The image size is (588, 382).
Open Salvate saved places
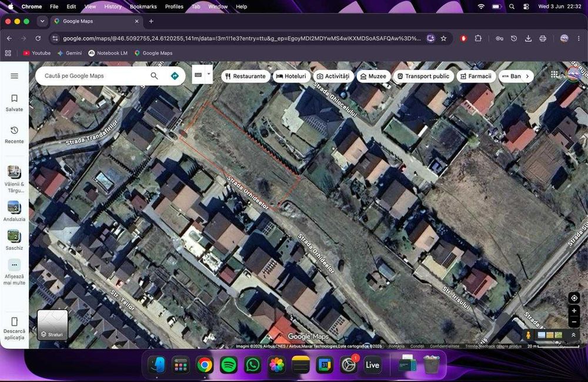pos(14,103)
